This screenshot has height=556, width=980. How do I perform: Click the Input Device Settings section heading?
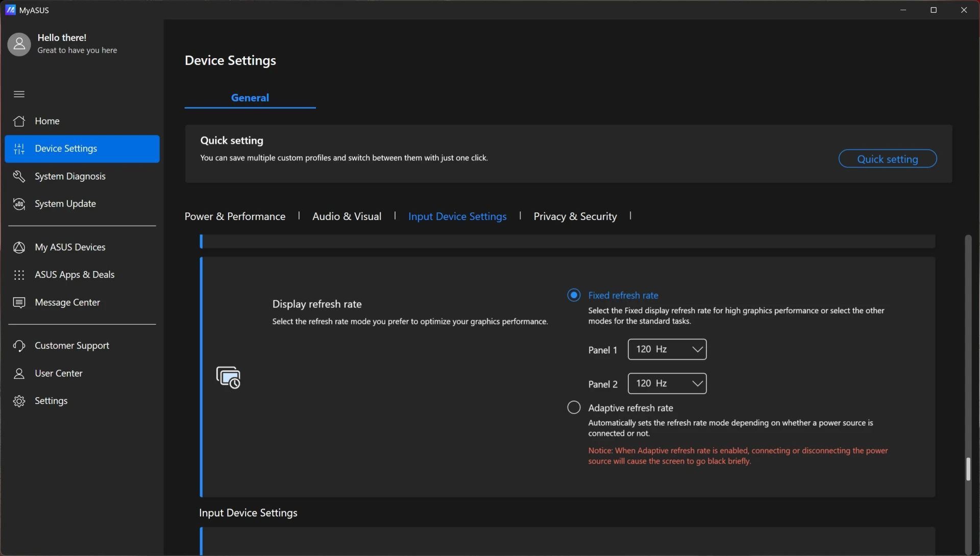click(x=248, y=513)
